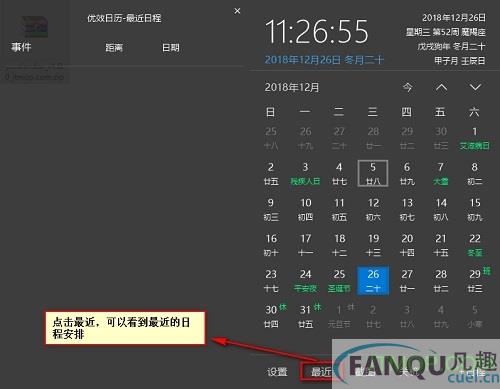Select greyed January 2 廿七
This screenshot has width=500, height=389.
[x=373, y=316]
